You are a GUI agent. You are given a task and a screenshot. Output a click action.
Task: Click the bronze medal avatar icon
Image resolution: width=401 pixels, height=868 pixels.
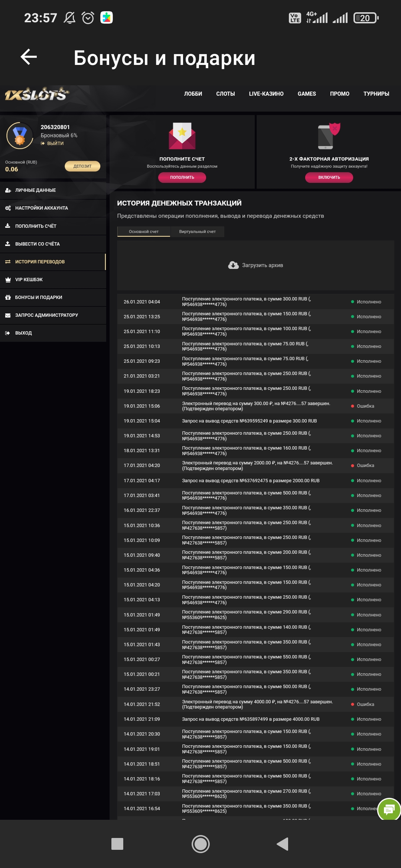pyautogui.click(x=20, y=135)
